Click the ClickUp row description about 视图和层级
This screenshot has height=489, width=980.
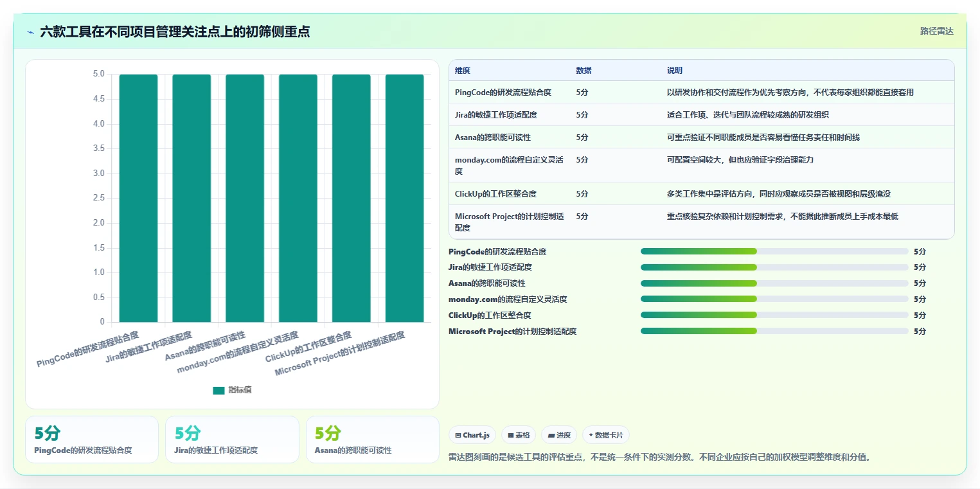[779, 194]
